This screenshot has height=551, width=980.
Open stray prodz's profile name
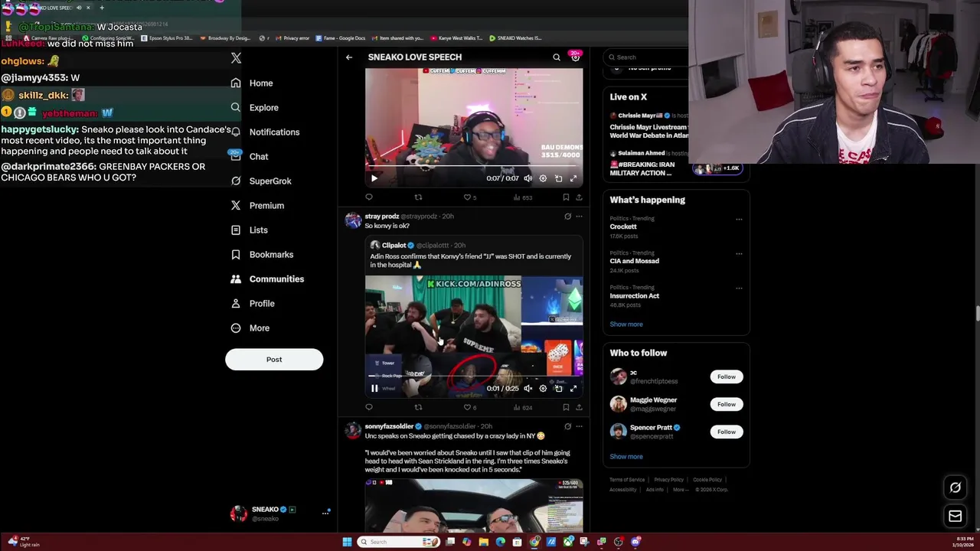pyautogui.click(x=381, y=217)
